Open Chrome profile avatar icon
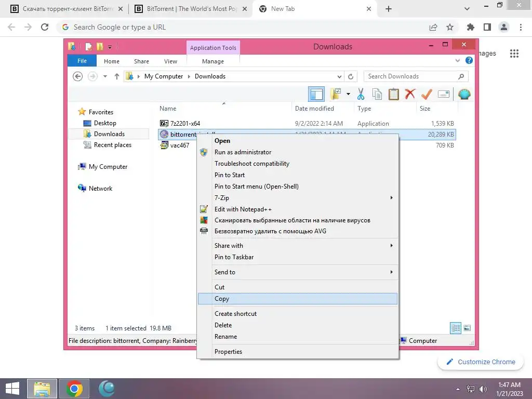The height and width of the screenshot is (399, 532). [x=504, y=27]
